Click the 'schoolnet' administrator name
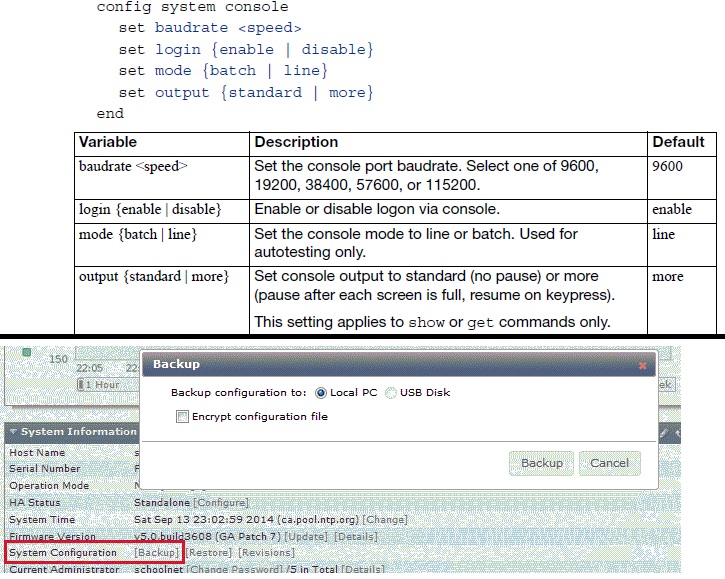The height and width of the screenshot is (579, 725). [159, 569]
